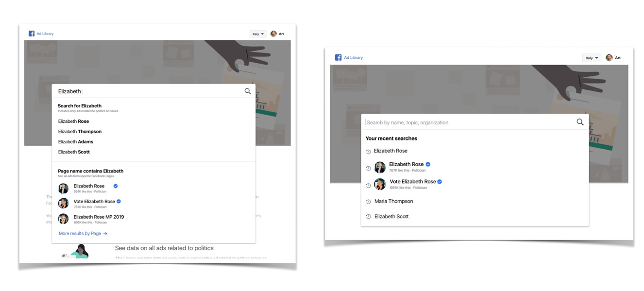Click avatar of Elizabeth Rose 767K recent search
Image resolution: width=644 pixels, height=291 pixels.
[x=380, y=168]
